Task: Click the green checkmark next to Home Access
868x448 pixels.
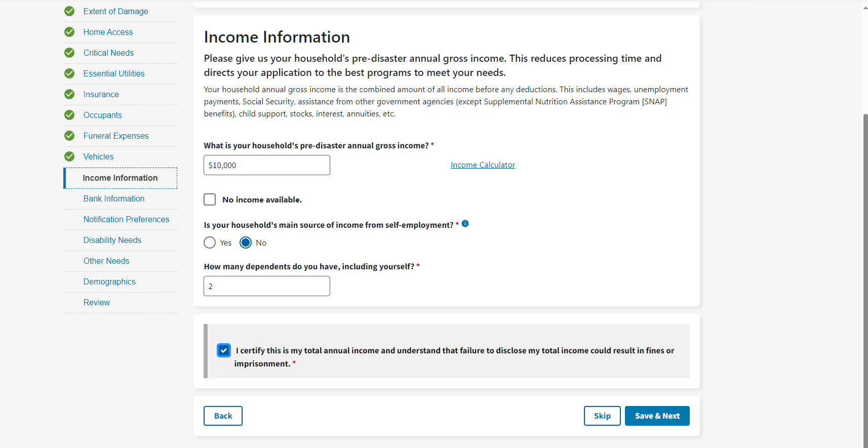Action: tap(69, 32)
